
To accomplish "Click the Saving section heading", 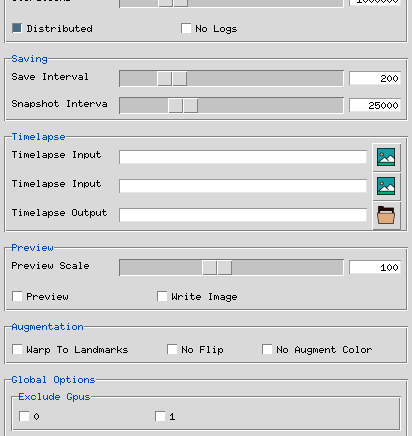I will click(29, 59).
